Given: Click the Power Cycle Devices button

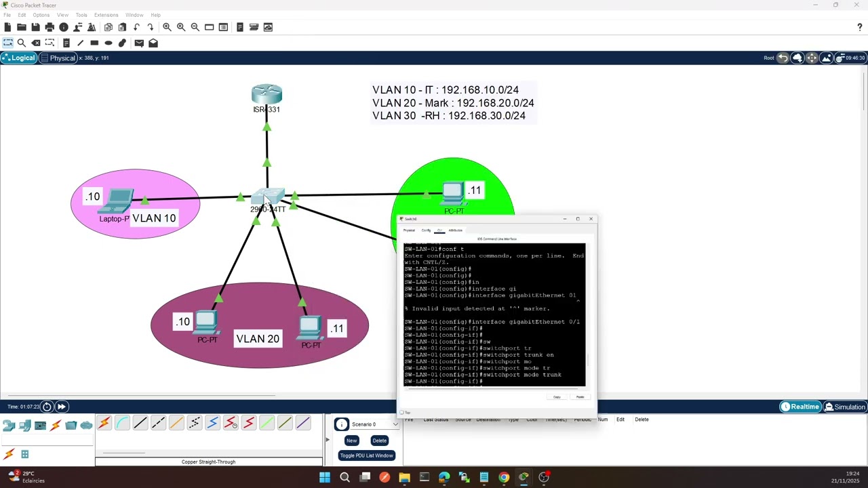Looking at the screenshot, I should (47, 407).
